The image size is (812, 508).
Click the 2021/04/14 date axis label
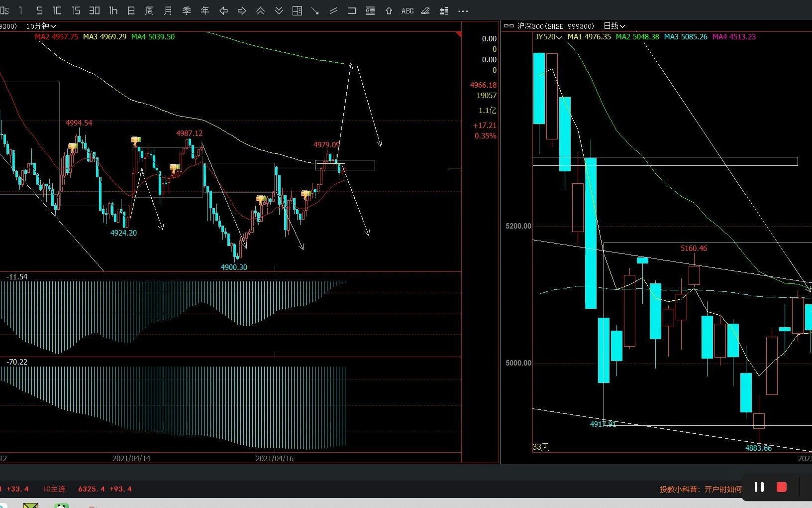131,458
